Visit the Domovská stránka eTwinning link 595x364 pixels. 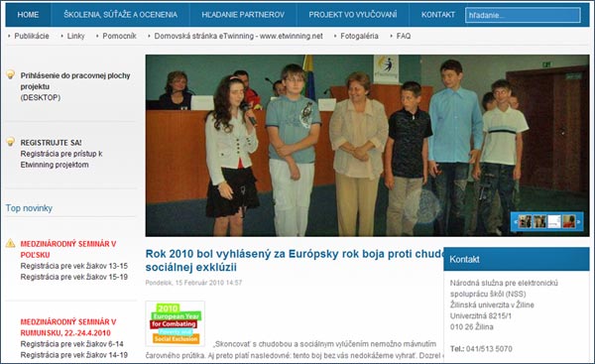238,36
